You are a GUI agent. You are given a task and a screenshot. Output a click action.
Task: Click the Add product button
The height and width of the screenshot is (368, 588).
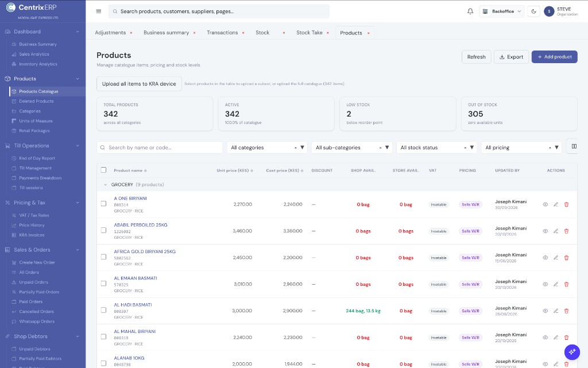[554, 57]
